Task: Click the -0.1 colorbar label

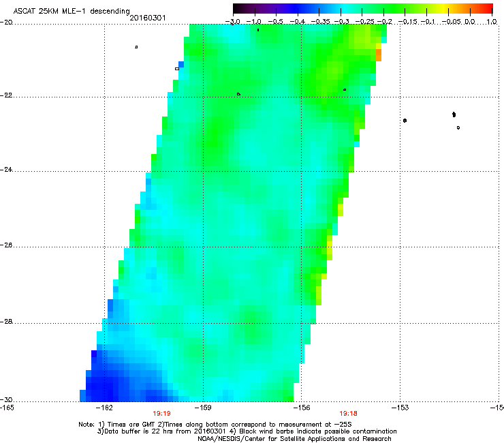Action: (428, 22)
